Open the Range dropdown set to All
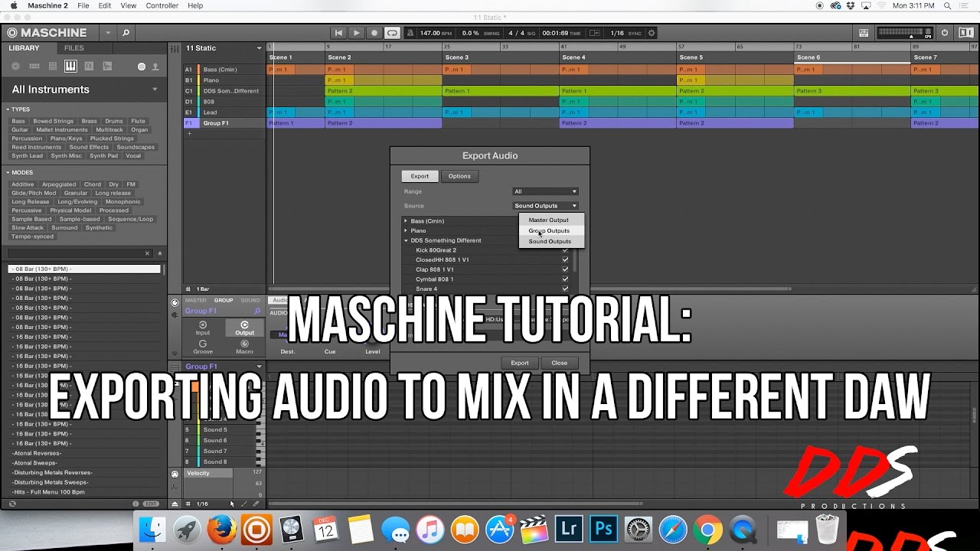The height and width of the screenshot is (551, 980). click(x=546, y=191)
